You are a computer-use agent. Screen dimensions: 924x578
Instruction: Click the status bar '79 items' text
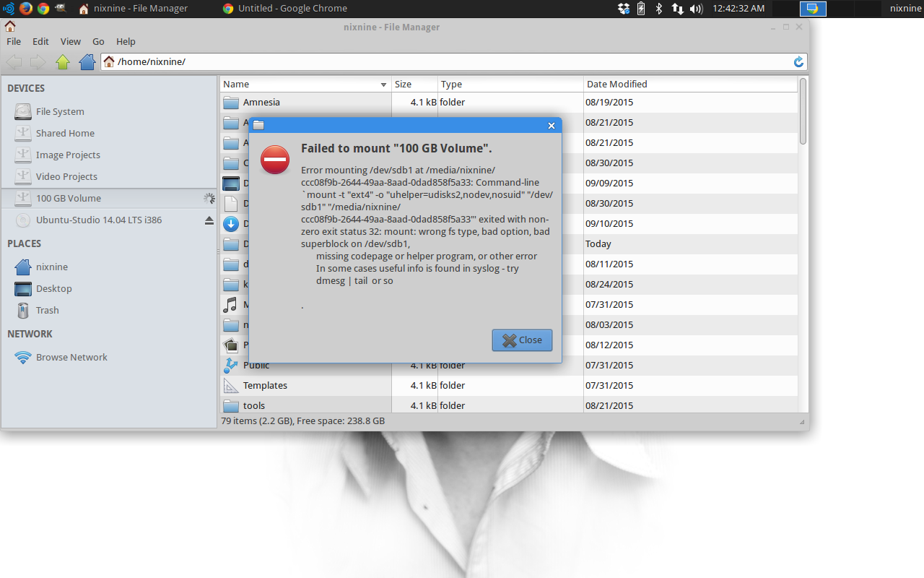(x=302, y=420)
